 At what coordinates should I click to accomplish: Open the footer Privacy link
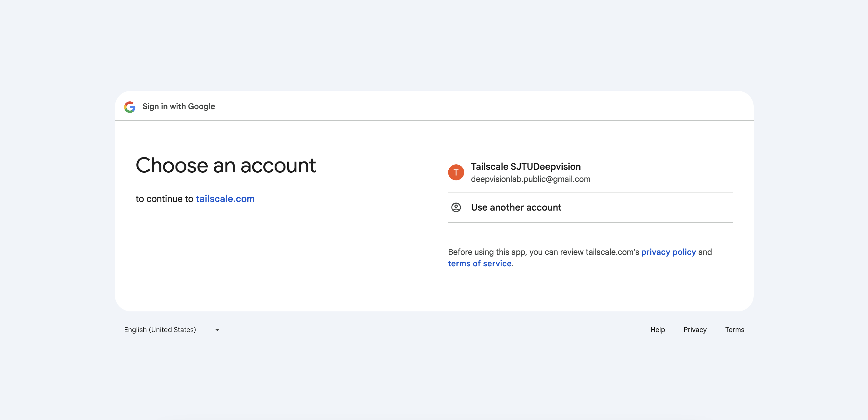[x=695, y=330]
